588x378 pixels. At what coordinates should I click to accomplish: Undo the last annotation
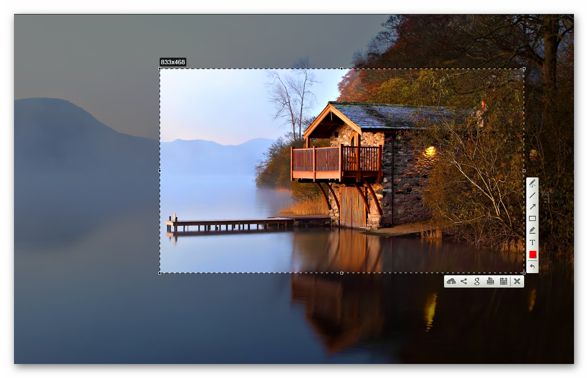click(x=532, y=266)
